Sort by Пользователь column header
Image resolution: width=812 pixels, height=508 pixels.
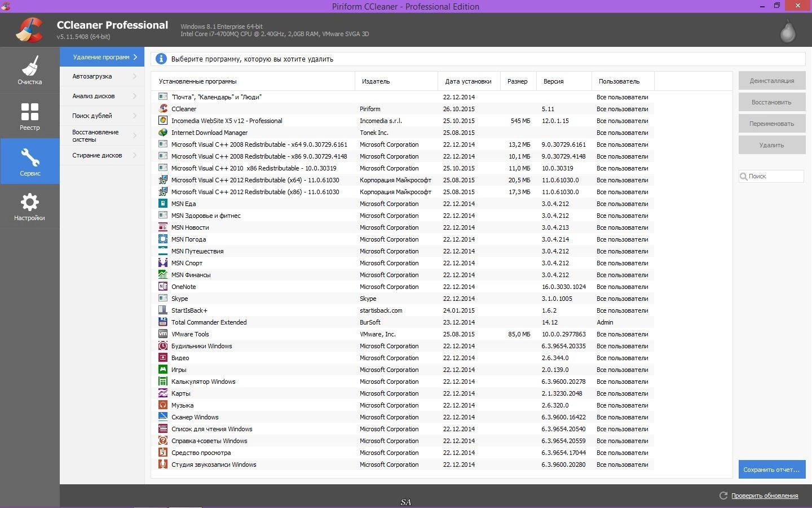[x=623, y=81]
